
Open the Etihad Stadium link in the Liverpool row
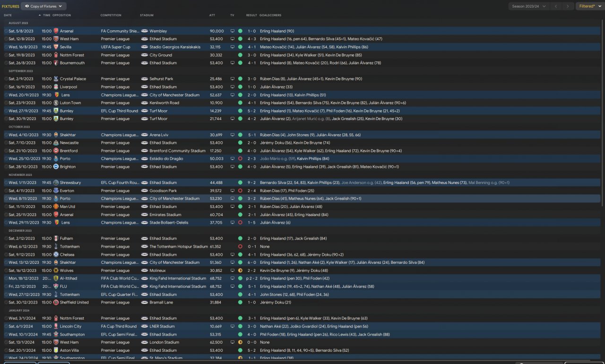163,87
